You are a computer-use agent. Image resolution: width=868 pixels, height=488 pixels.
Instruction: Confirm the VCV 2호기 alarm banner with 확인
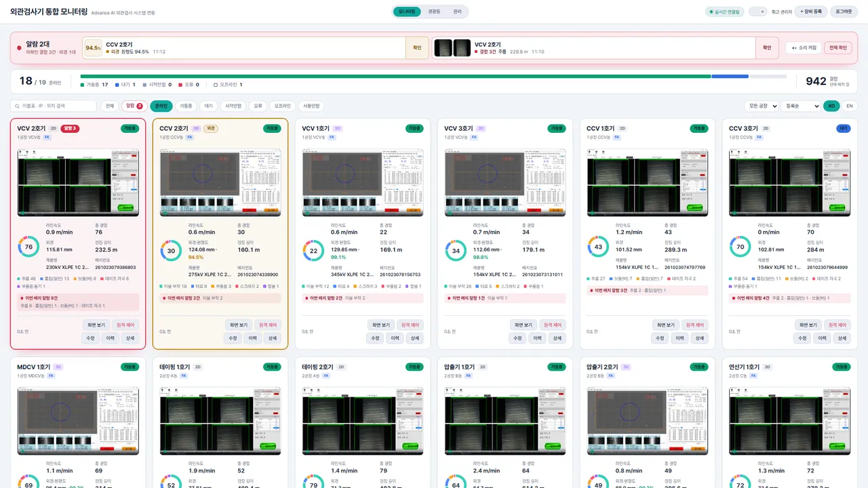[x=767, y=48]
